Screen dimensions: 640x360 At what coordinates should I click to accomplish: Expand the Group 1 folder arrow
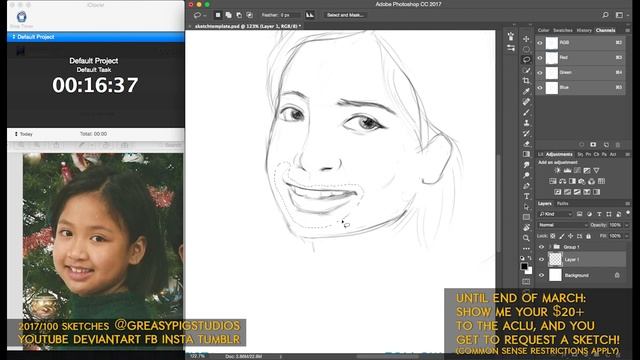pos(550,247)
